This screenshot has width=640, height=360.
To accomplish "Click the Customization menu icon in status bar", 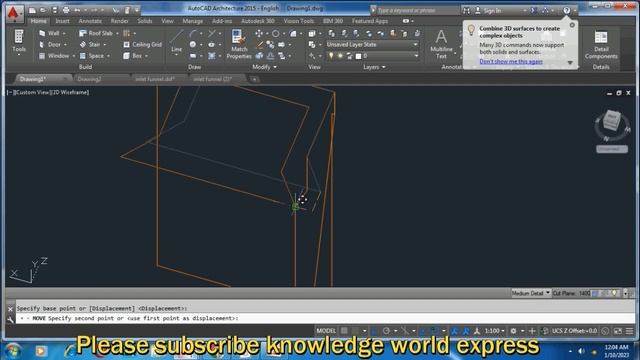I will [x=630, y=331].
